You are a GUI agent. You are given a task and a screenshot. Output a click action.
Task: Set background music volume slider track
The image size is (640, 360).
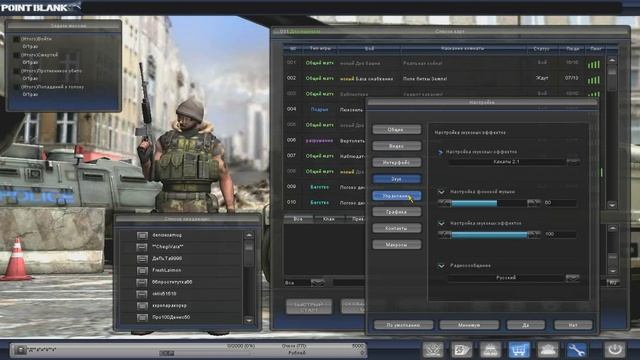coord(489,203)
